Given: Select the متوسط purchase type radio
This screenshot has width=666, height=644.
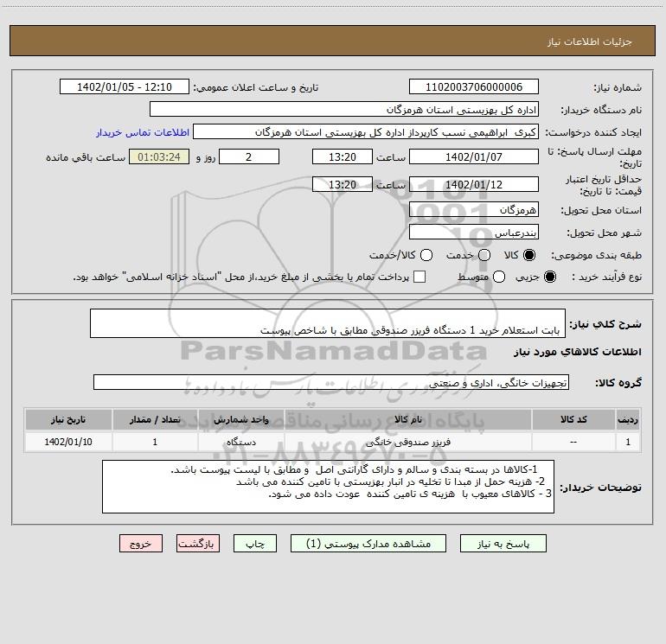Looking at the screenshot, I should point(499,277).
